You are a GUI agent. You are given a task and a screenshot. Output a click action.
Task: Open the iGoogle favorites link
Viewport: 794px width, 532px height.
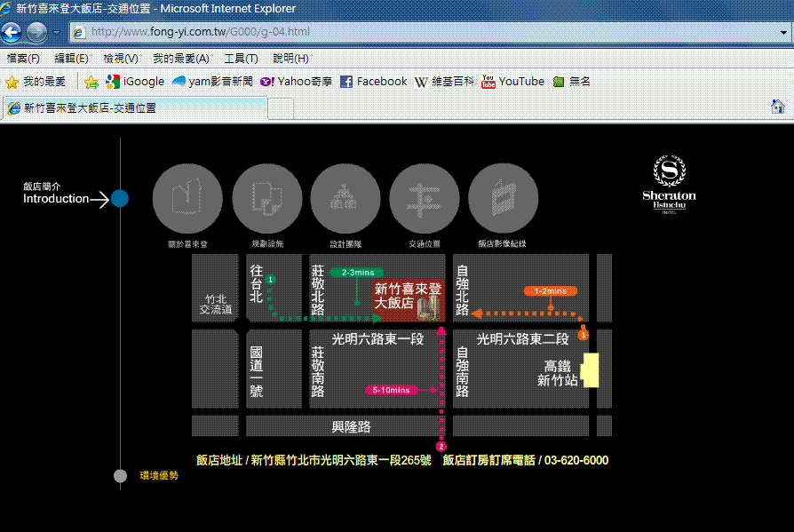(x=135, y=82)
